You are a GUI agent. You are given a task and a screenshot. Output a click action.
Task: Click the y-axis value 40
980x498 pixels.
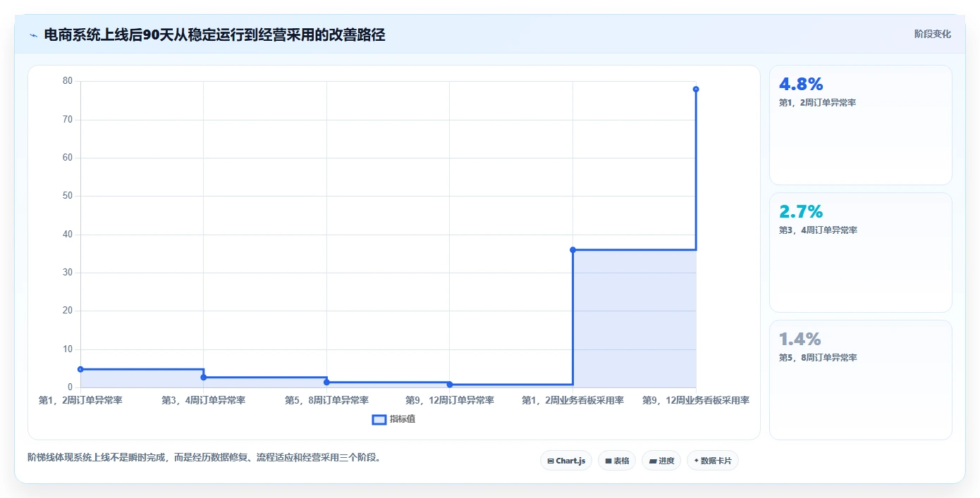(68, 235)
